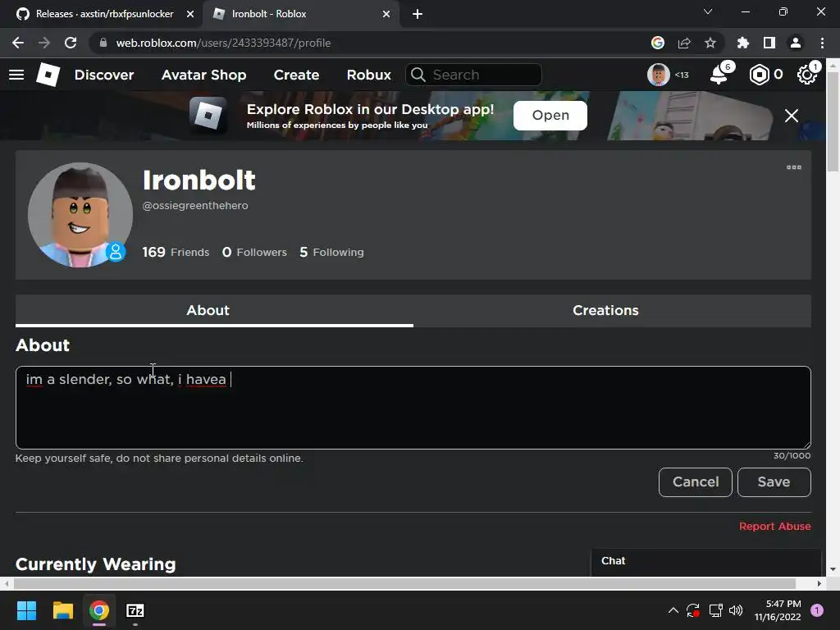This screenshot has width=840, height=630.
Task: Click inside the About description text box
Action: tap(413, 408)
